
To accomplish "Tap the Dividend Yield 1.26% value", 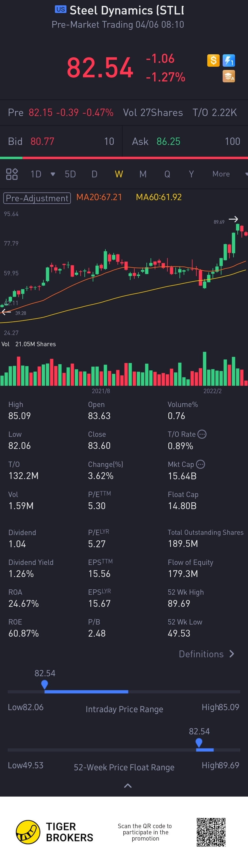I will tap(21, 574).
